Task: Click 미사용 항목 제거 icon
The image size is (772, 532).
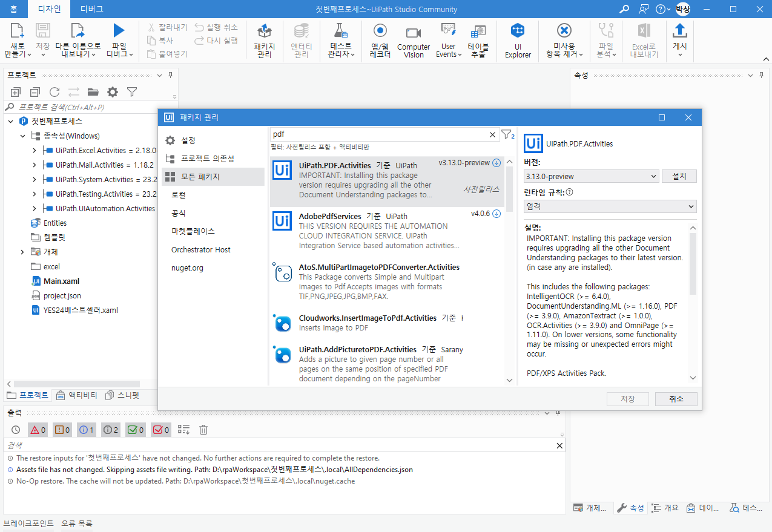Action: coord(564,31)
